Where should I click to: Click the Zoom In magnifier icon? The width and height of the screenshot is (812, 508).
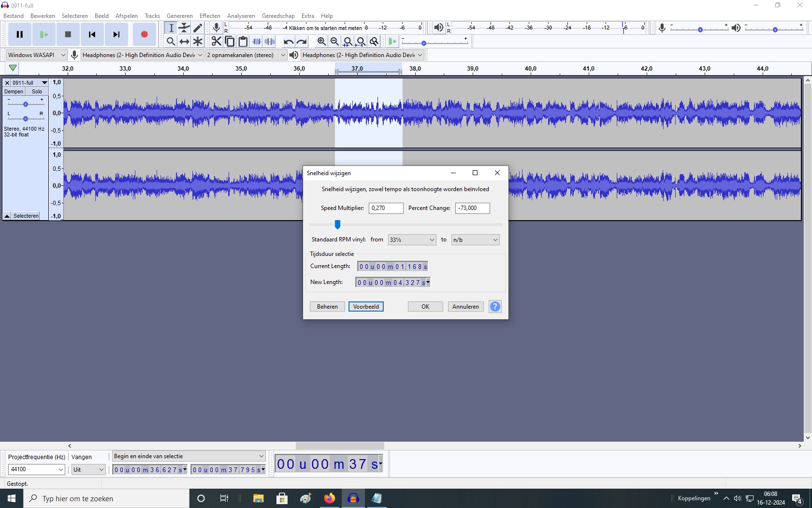point(321,42)
